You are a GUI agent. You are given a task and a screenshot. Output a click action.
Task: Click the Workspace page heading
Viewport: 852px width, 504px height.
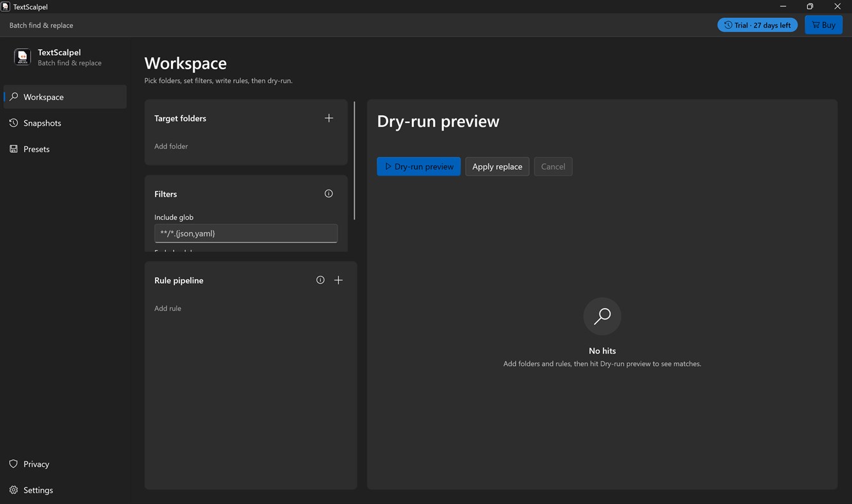click(x=186, y=63)
